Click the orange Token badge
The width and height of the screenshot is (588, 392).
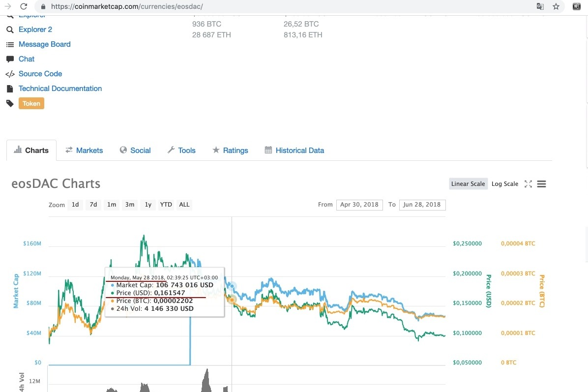(x=31, y=103)
